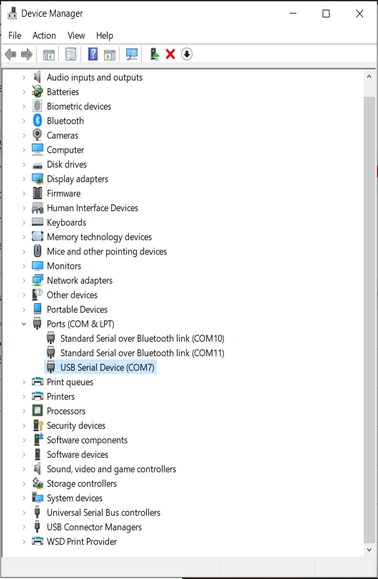Screen dimensions: 378x579
Task: Select Portable Devices label
Action: point(77,309)
